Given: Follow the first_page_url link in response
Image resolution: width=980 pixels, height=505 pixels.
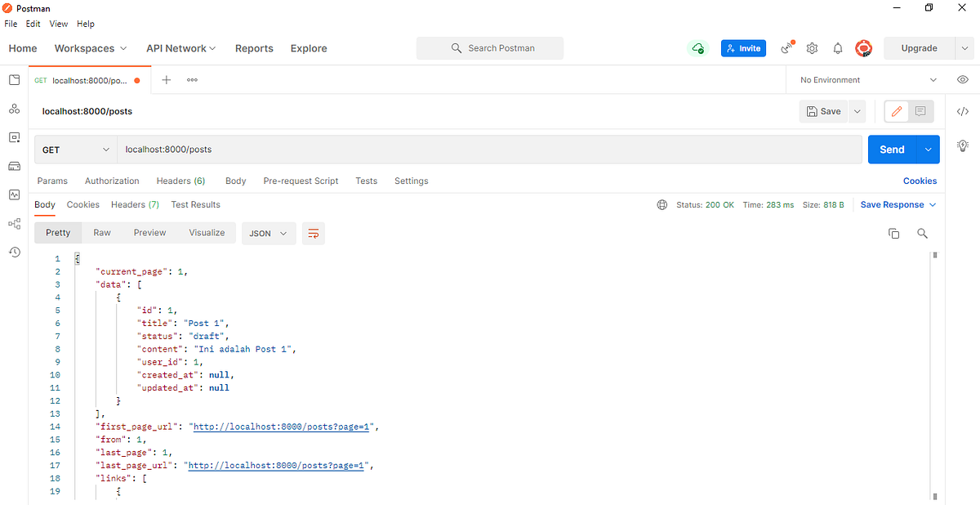Looking at the screenshot, I should [283, 426].
